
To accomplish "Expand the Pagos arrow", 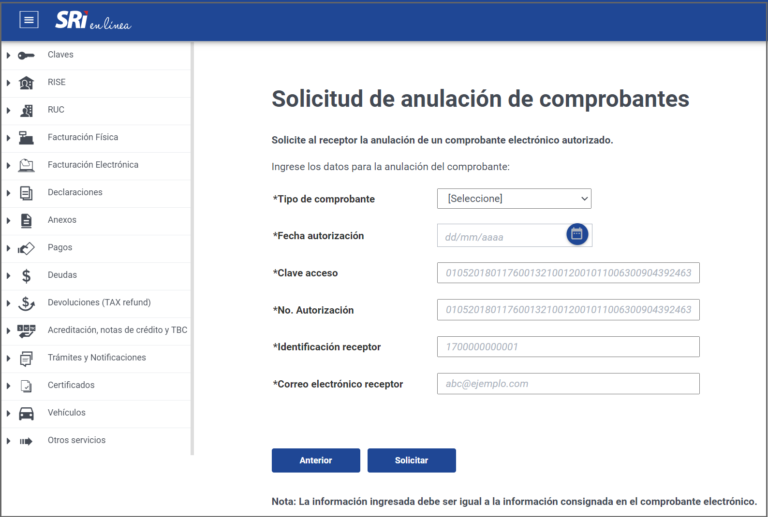I will tap(8, 248).
